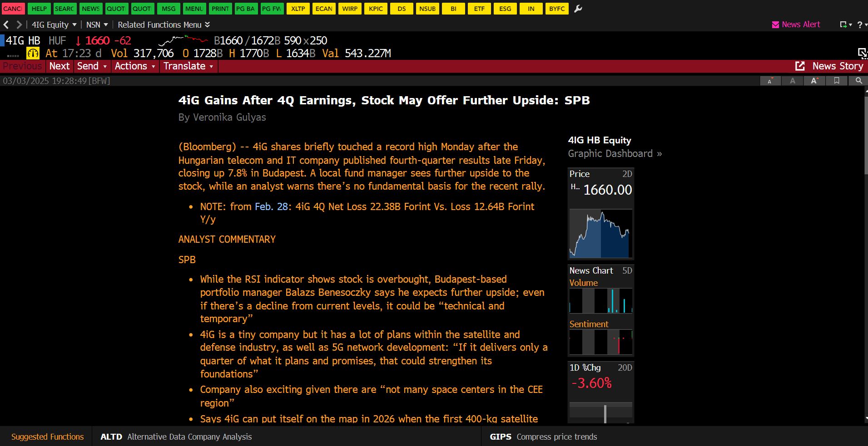Click the back arrow navigation icon
Image resolution: width=868 pixels, height=446 pixels.
point(6,25)
